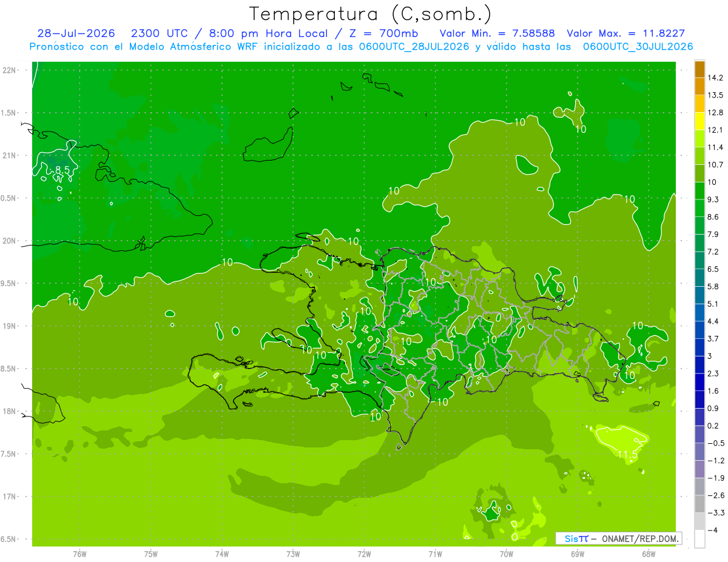
Task: Click the "0.9" colorbar value label
Action: [x=713, y=409]
